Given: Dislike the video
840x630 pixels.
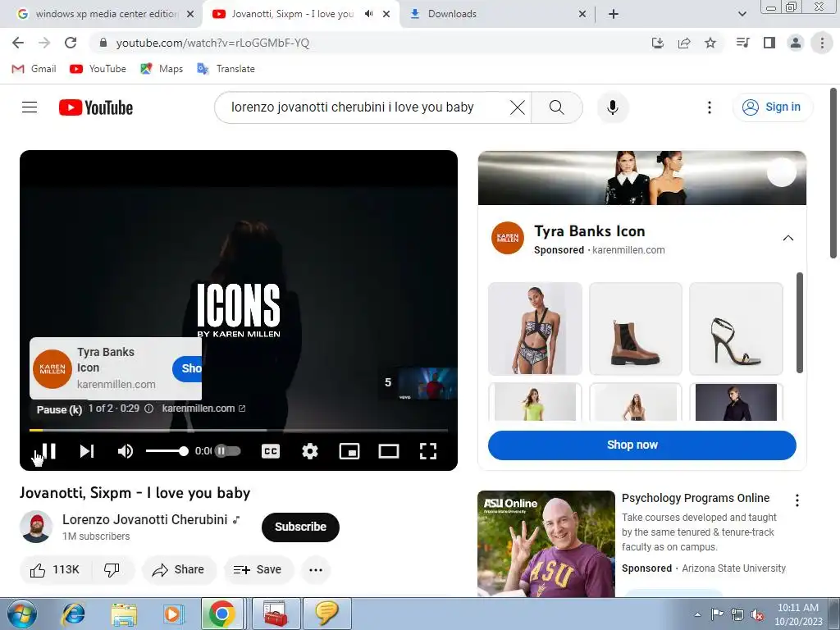Looking at the screenshot, I should click(x=112, y=569).
